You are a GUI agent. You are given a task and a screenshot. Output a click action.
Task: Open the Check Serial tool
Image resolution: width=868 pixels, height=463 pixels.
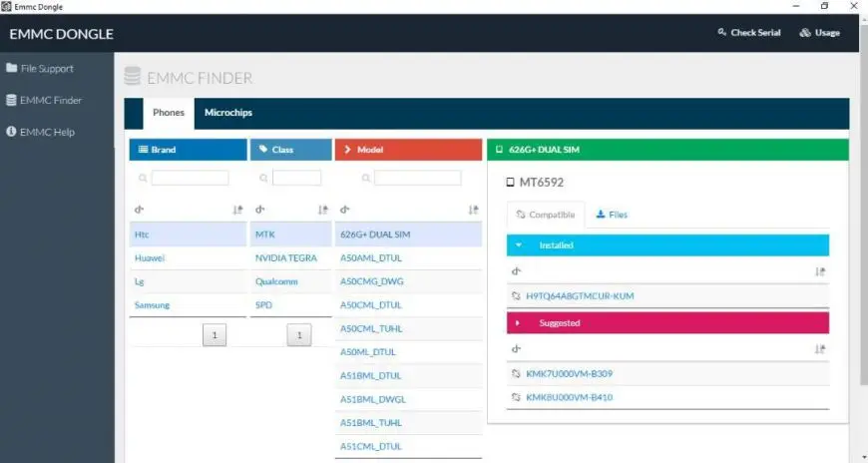749,33
